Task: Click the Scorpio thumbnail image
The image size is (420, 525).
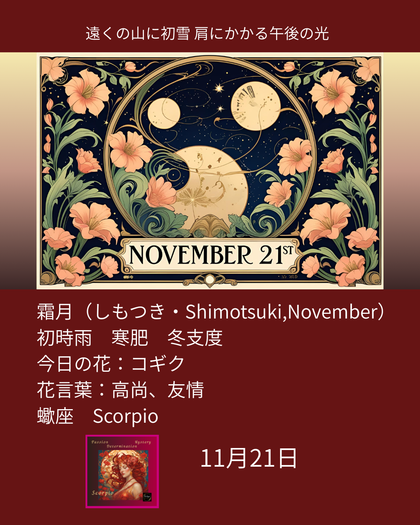Action: click(x=122, y=471)
